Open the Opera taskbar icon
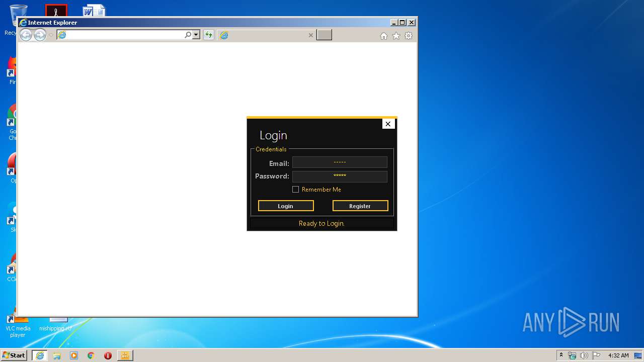644x362 pixels. (108, 355)
